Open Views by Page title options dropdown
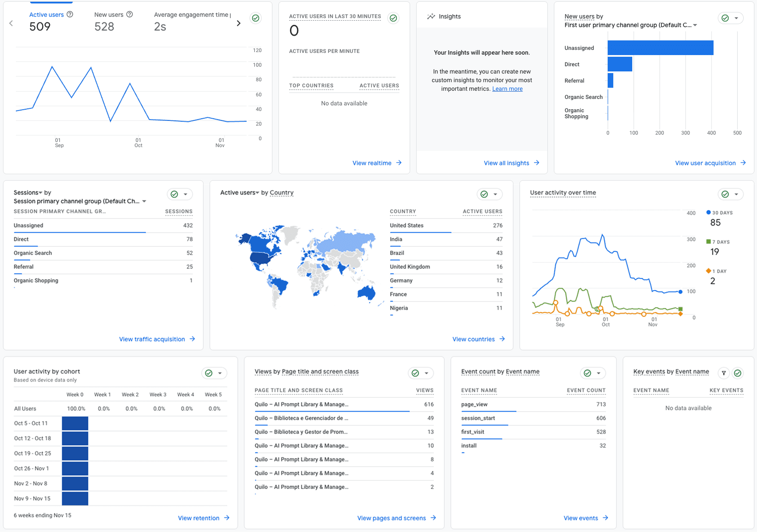757x532 pixels. (x=426, y=373)
